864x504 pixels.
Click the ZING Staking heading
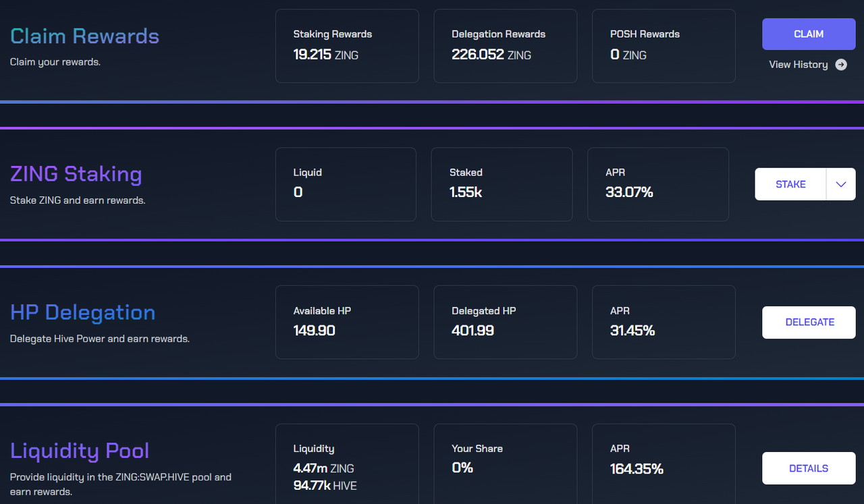click(76, 174)
